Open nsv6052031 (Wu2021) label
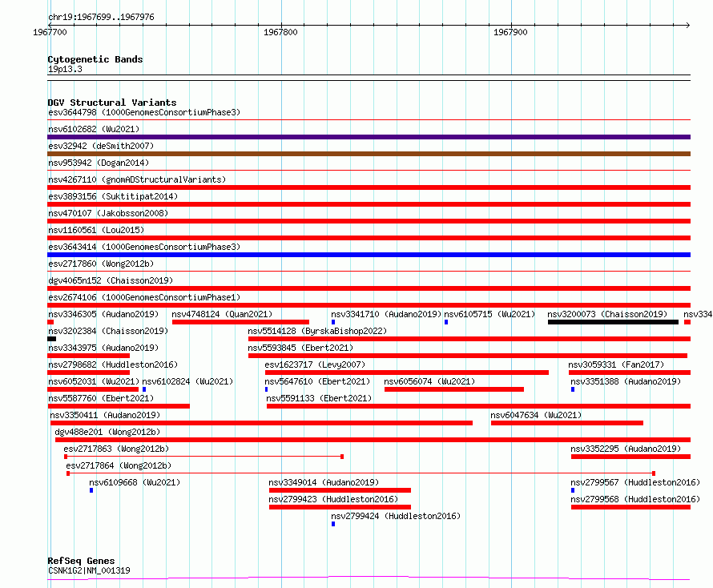713x588 pixels. [x=94, y=381]
